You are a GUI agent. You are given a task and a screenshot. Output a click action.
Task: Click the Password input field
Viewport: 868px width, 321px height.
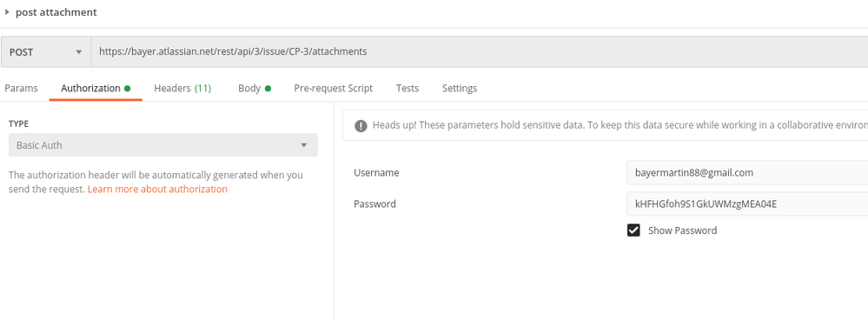click(747, 204)
